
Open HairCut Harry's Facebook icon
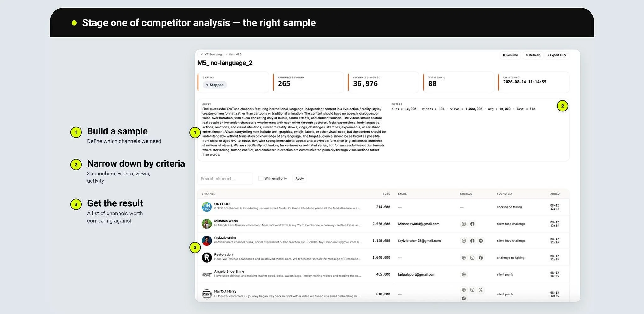tap(464, 298)
